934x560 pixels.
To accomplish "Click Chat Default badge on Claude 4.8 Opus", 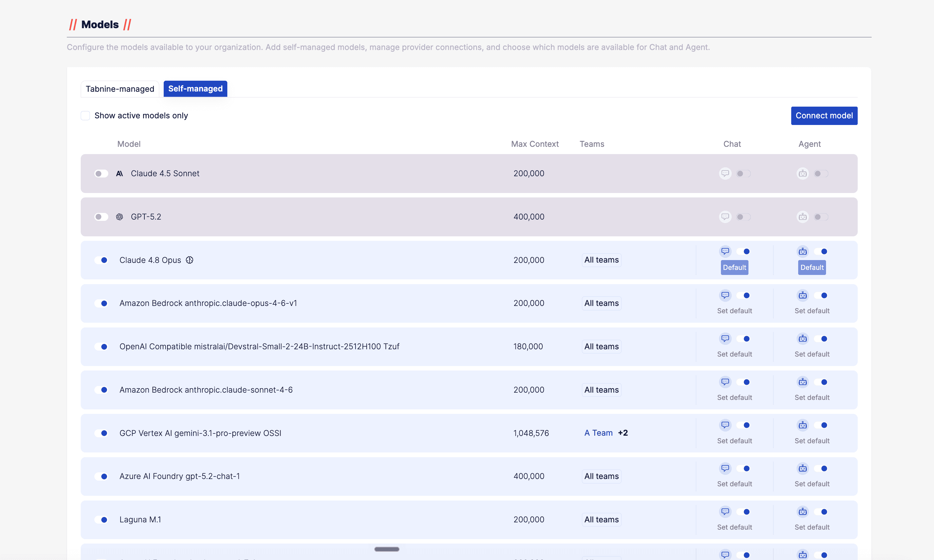I will click(734, 268).
